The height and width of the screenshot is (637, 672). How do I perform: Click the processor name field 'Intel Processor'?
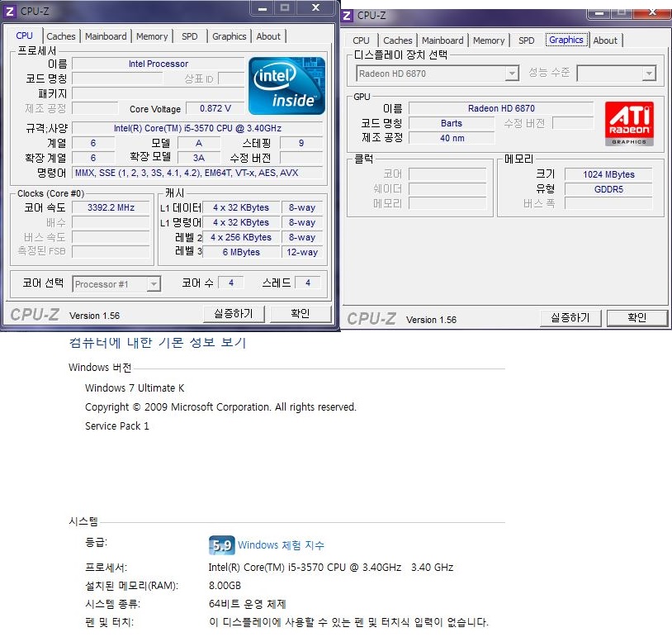(x=159, y=64)
